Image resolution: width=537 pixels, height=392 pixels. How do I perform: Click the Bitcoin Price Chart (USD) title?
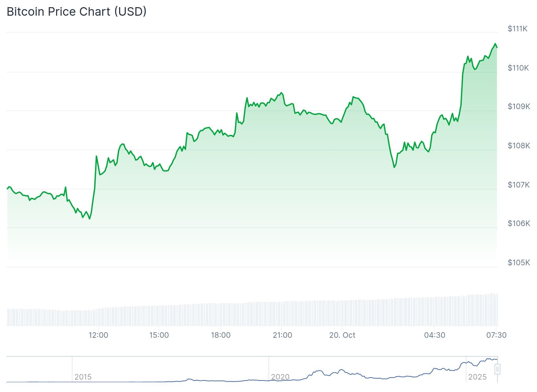click(x=76, y=11)
